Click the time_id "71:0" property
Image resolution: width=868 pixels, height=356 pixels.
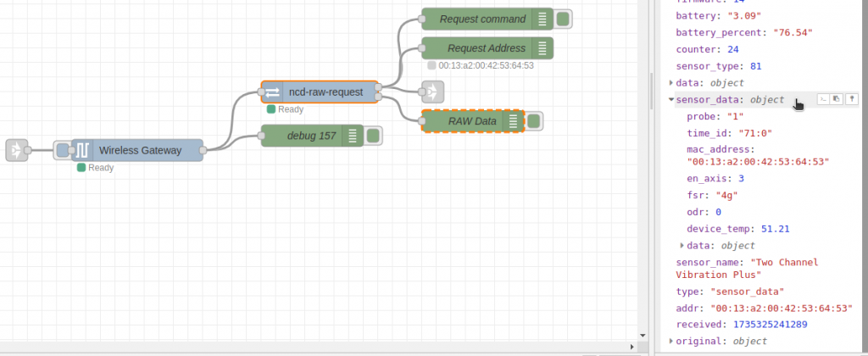click(730, 133)
